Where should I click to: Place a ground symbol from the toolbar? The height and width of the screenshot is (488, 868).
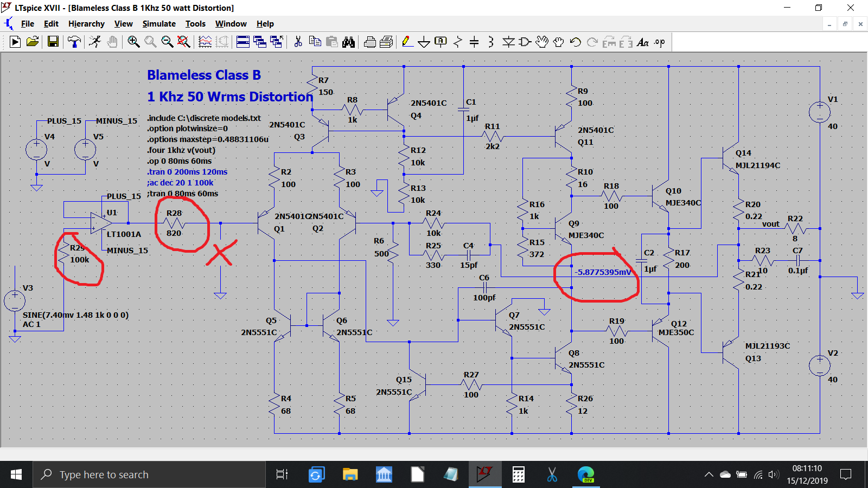click(424, 42)
